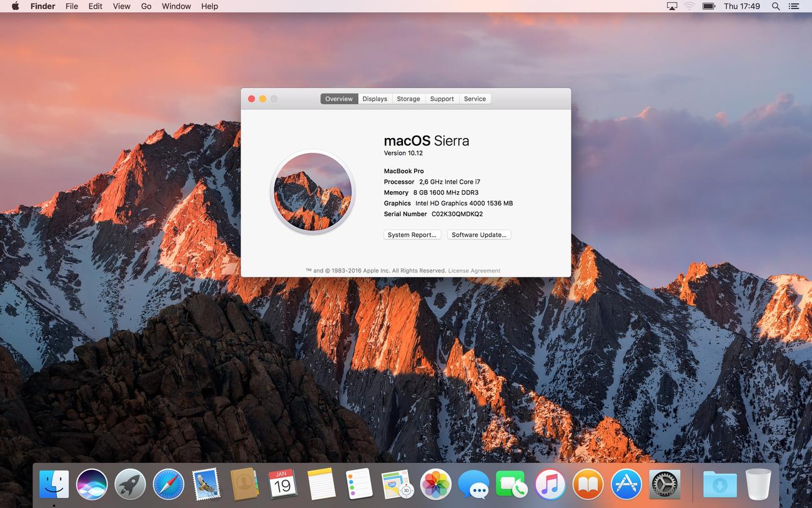Open Reminders app in Dock
The height and width of the screenshot is (508, 812).
[359, 484]
